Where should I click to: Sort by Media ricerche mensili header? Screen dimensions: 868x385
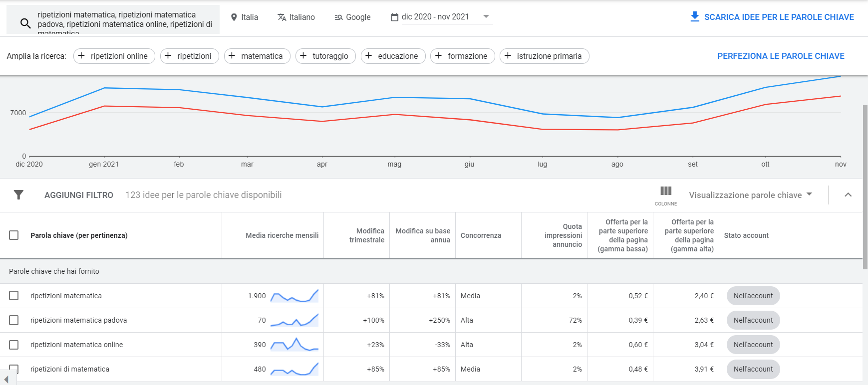pyautogui.click(x=282, y=235)
